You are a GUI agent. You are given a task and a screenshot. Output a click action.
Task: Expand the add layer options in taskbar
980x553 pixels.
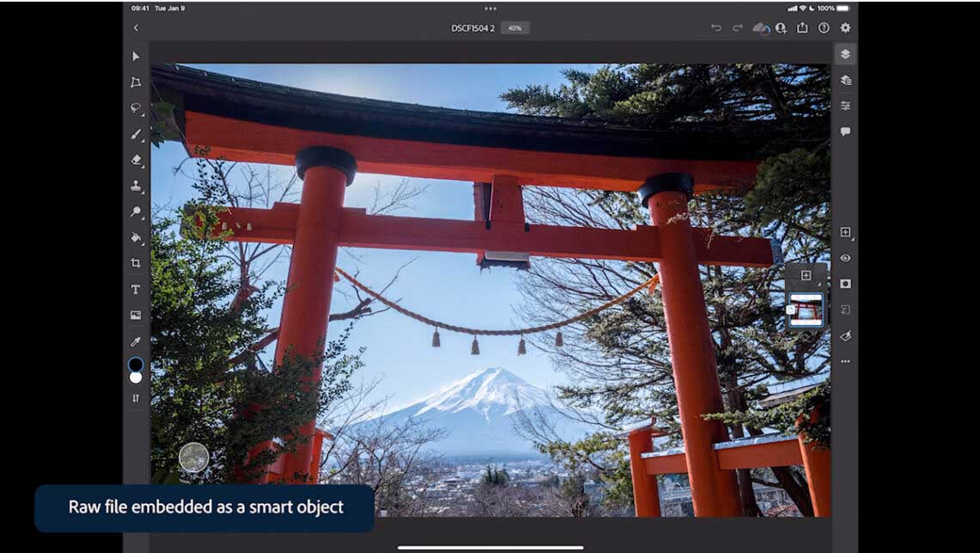click(845, 232)
